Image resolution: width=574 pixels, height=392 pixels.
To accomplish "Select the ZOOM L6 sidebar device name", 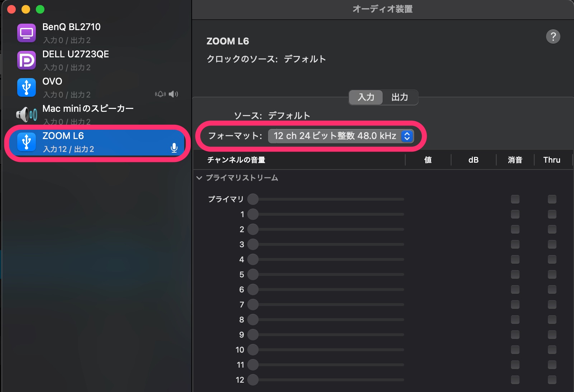I will point(63,136).
